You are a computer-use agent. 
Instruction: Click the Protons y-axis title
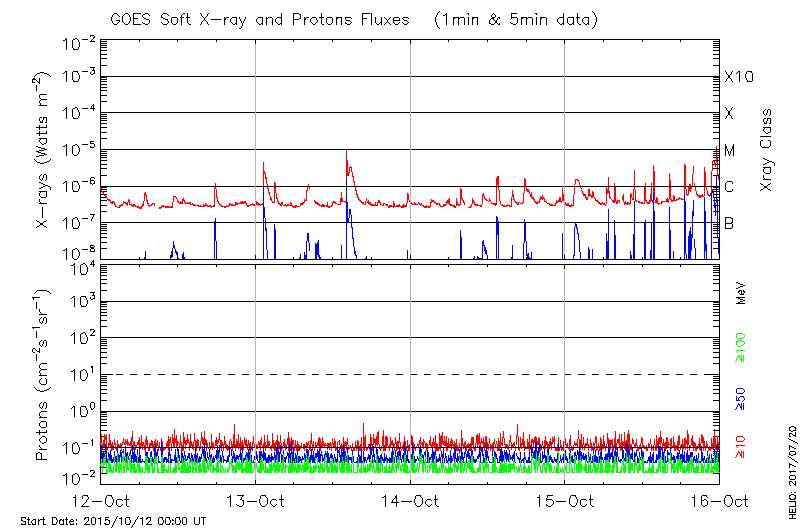point(43,375)
